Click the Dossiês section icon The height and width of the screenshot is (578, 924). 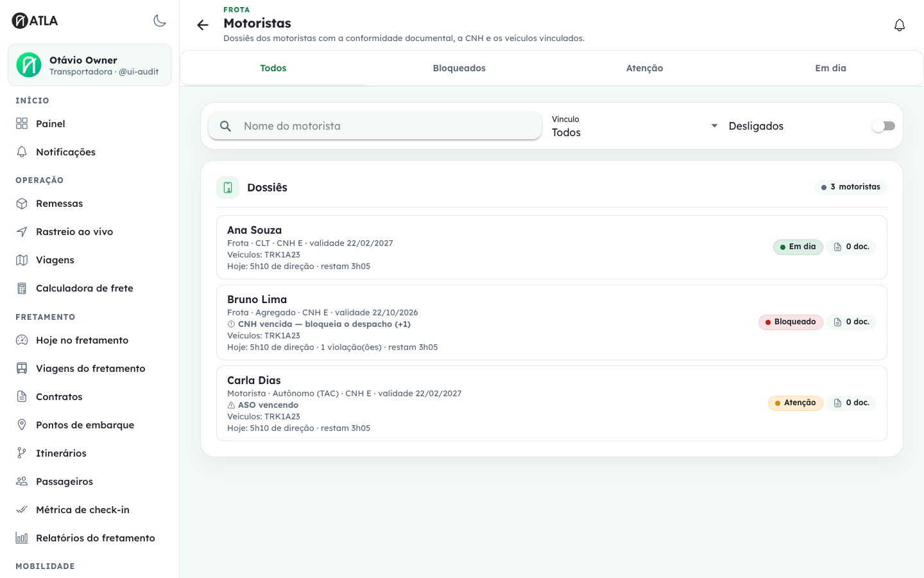coord(228,188)
